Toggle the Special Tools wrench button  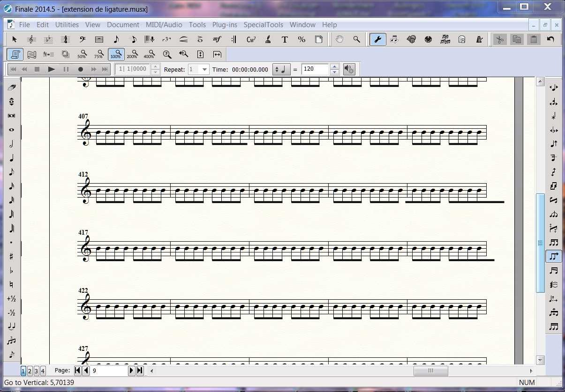pos(377,40)
